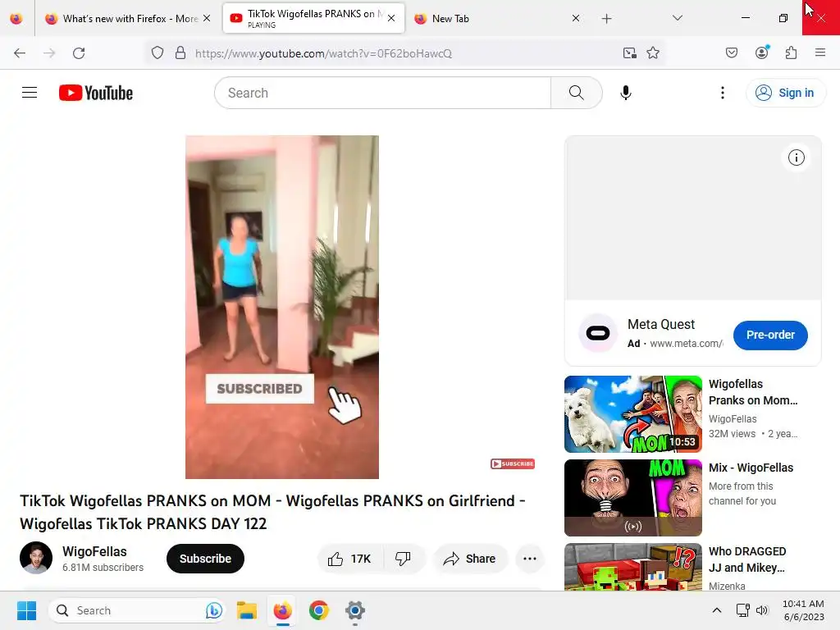Open Wigofellas Pranks on Mom title
The height and width of the screenshot is (630, 840).
(753, 392)
